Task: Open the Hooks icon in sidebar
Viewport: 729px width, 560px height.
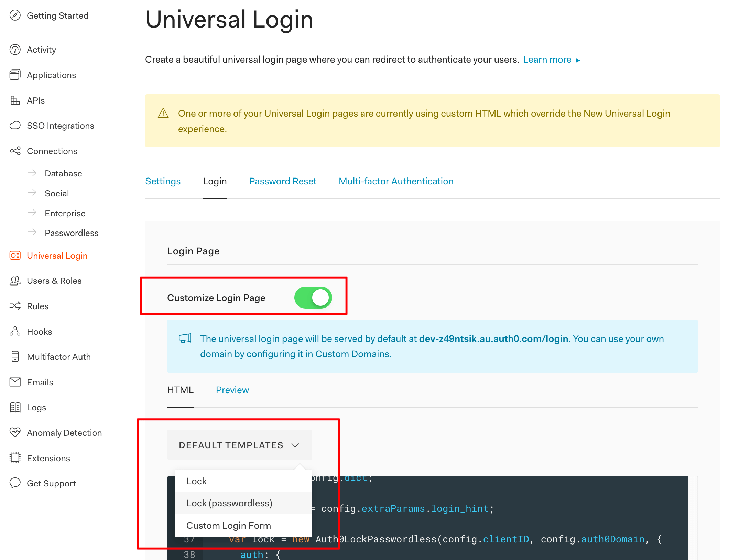Action: 15,332
